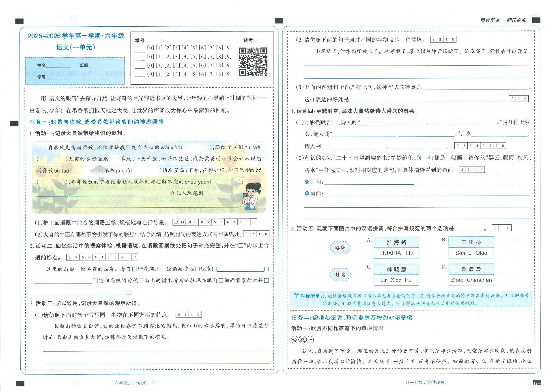555x392 pixels.
Task: Click the 路牌 hexagon badge
Action: point(340,247)
